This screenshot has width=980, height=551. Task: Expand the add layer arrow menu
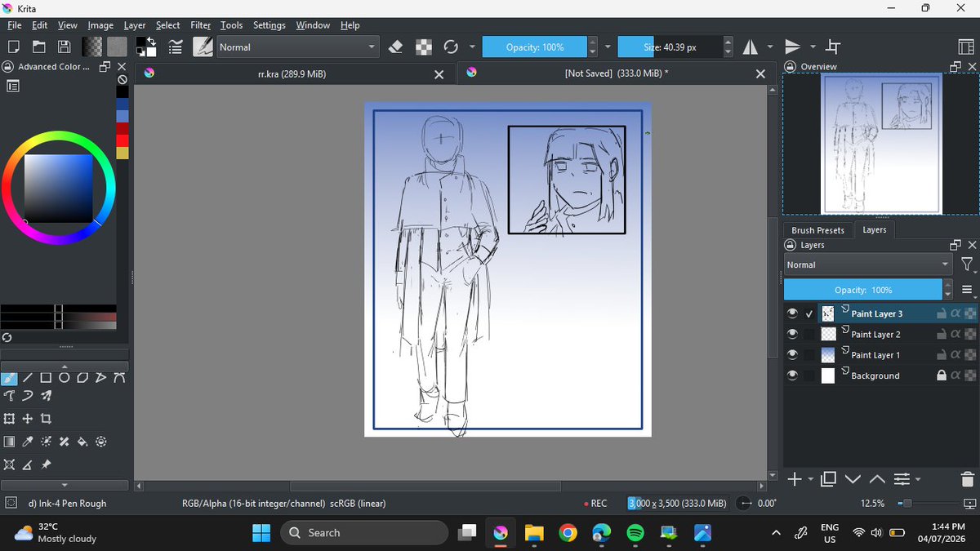pyautogui.click(x=810, y=480)
